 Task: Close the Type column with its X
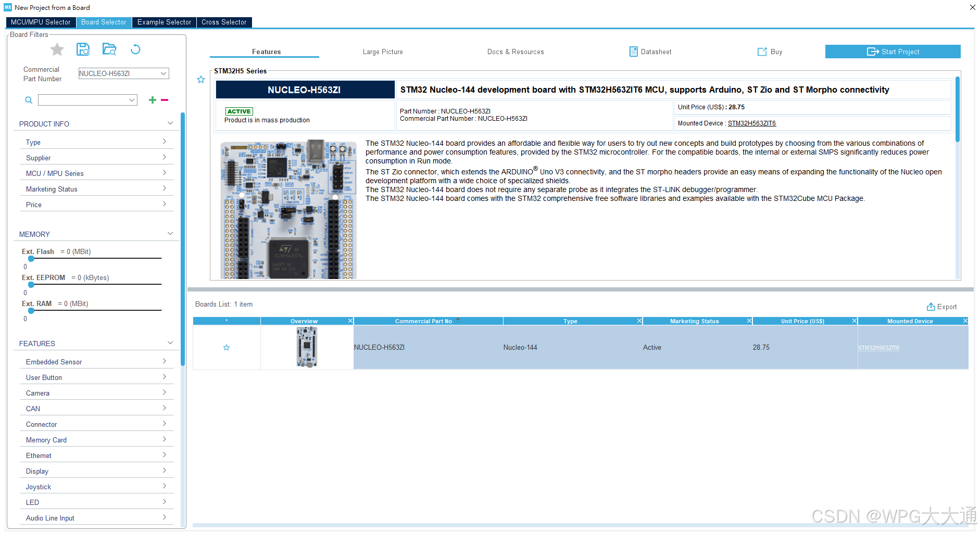tap(639, 321)
